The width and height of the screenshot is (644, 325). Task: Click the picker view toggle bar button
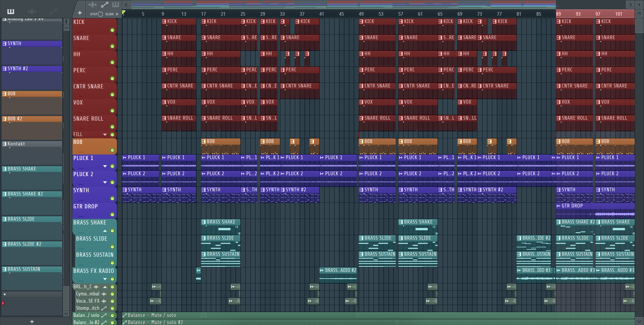tap(66, 21)
